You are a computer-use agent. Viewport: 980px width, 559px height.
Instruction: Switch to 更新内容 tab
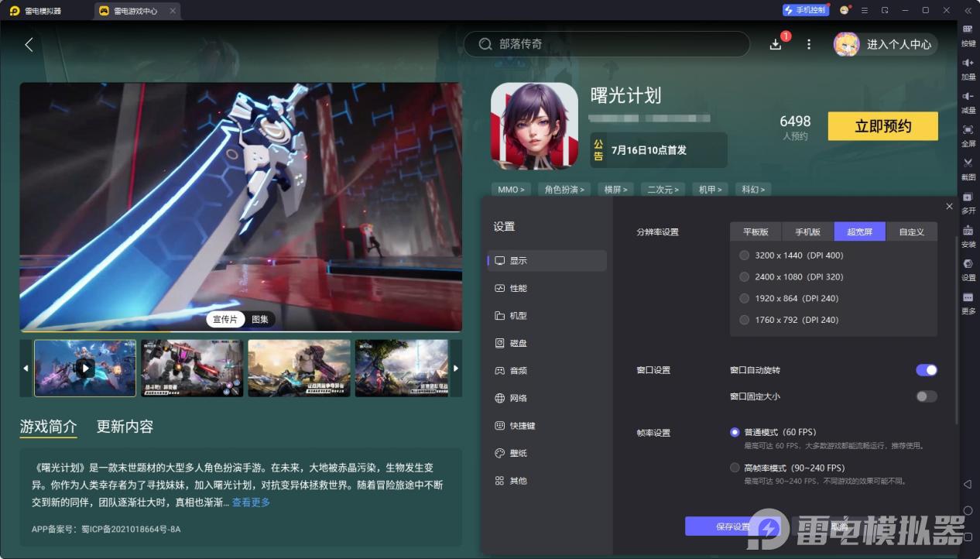[x=125, y=427]
